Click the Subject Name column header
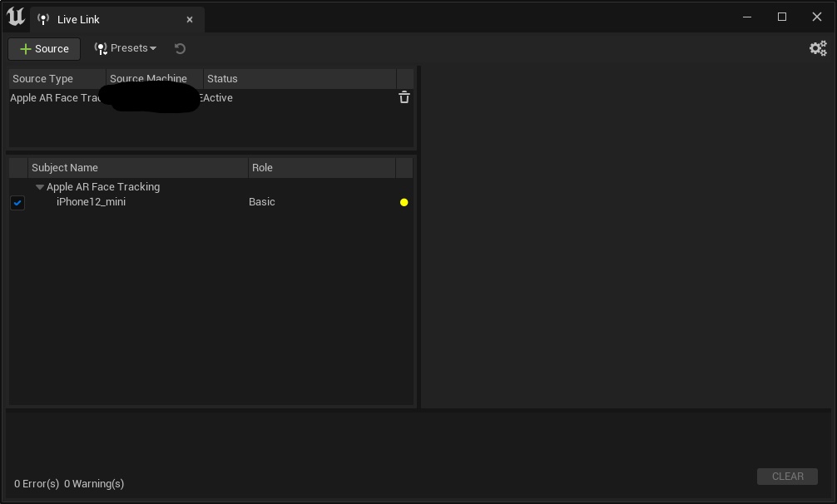The image size is (837, 504). click(138, 167)
